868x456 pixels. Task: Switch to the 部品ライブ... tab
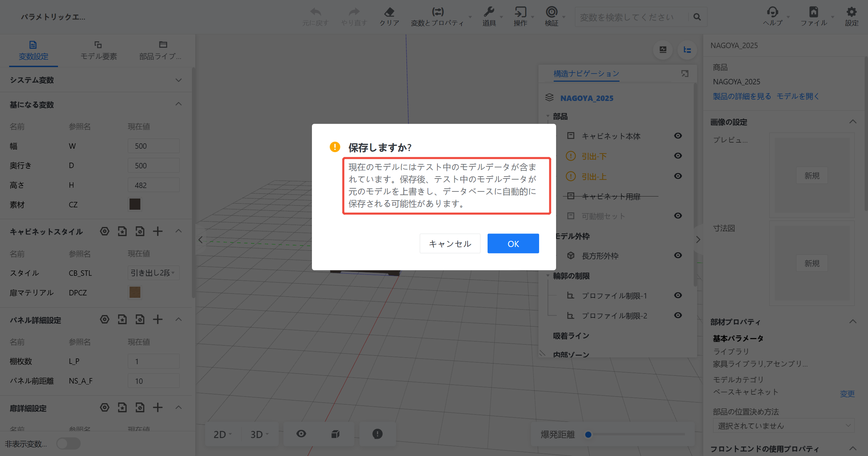[x=161, y=51]
